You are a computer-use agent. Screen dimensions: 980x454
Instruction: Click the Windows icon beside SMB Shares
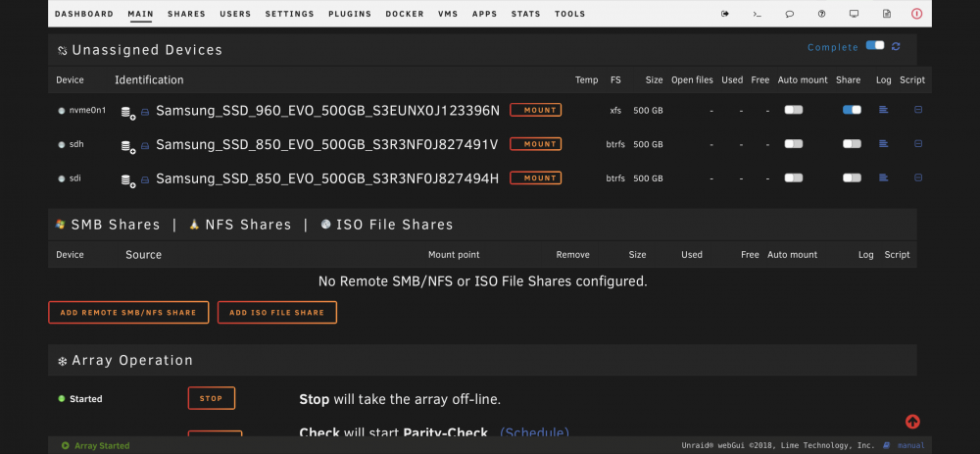[x=60, y=224]
